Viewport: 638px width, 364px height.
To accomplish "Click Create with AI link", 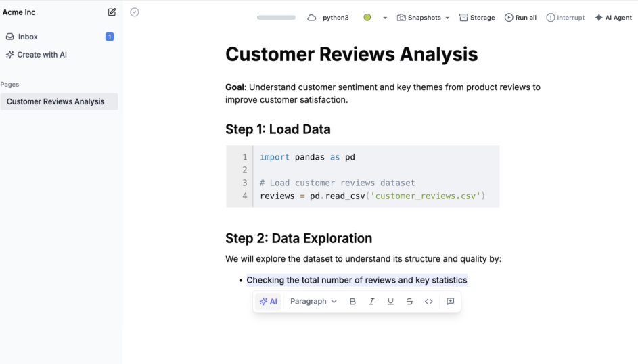I will tap(42, 55).
